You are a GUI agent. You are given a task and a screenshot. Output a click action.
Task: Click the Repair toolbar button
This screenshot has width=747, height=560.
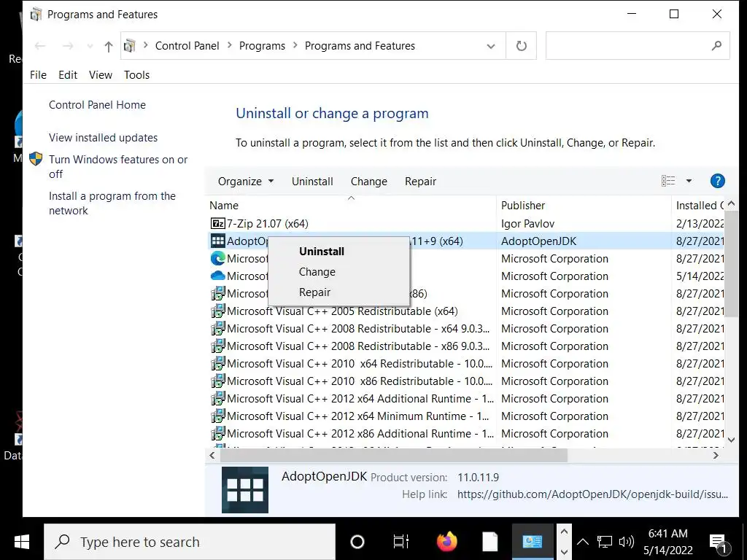[x=420, y=182]
